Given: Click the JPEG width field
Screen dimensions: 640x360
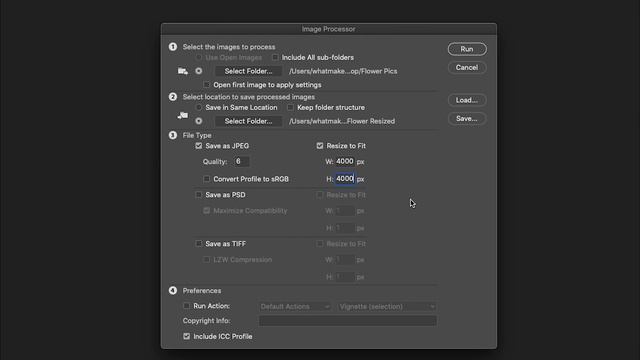Looking at the screenshot, I should tap(345, 162).
